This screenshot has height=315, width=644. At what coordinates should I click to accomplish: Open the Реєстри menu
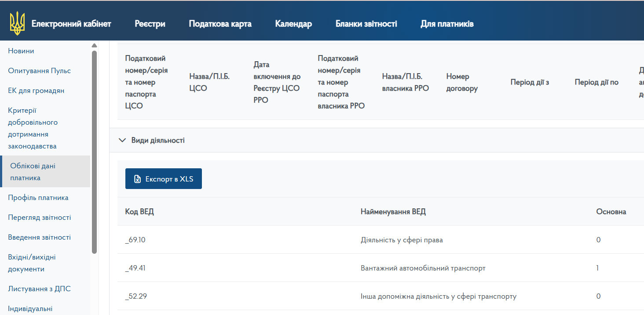tap(150, 24)
